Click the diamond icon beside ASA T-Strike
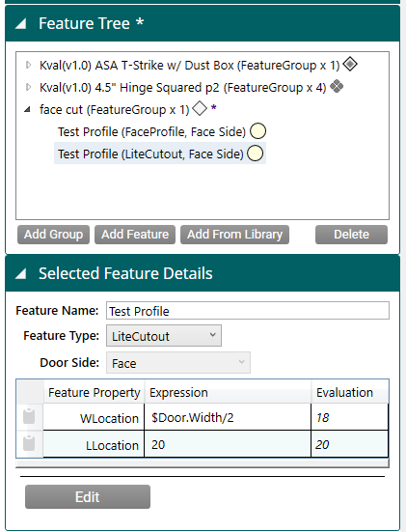406x532 pixels. (350, 64)
